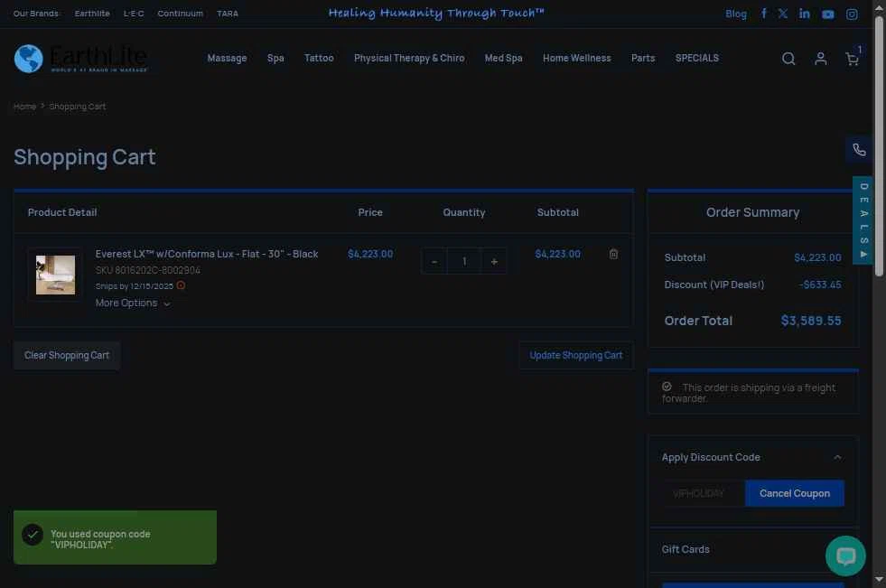Decrease quantity with minus button
The width and height of the screenshot is (886, 588).
coord(434,262)
